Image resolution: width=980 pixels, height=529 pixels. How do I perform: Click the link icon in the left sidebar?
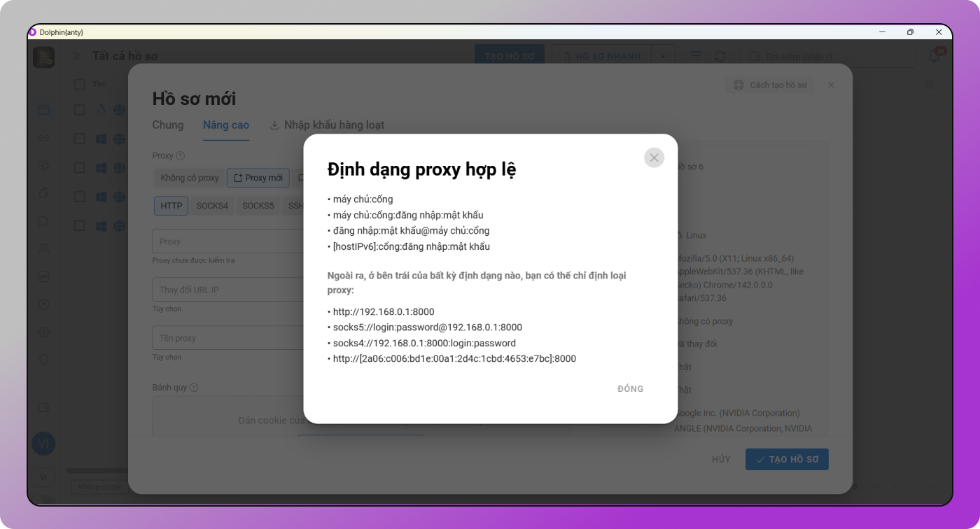(x=43, y=138)
